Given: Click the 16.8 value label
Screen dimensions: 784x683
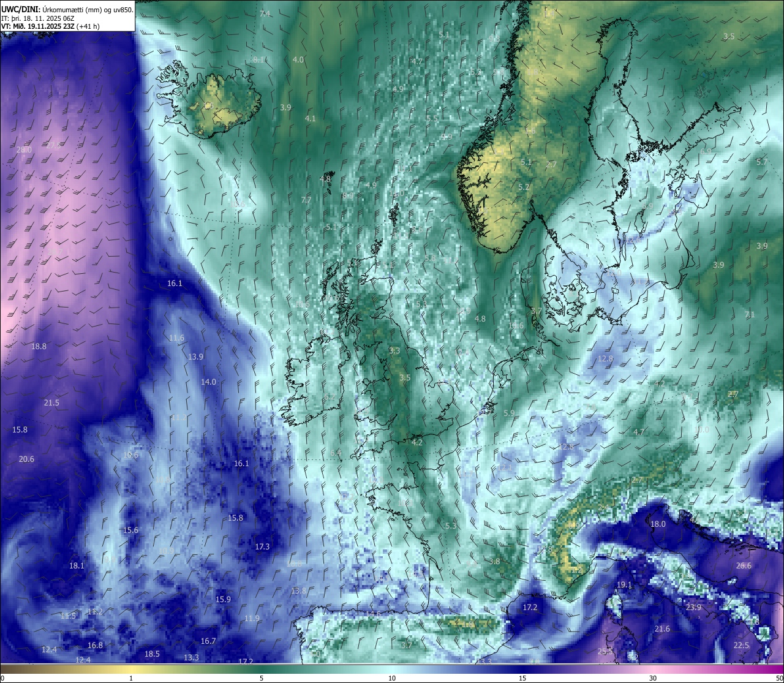Looking at the screenshot, I should pyautogui.click(x=95, y=645).
